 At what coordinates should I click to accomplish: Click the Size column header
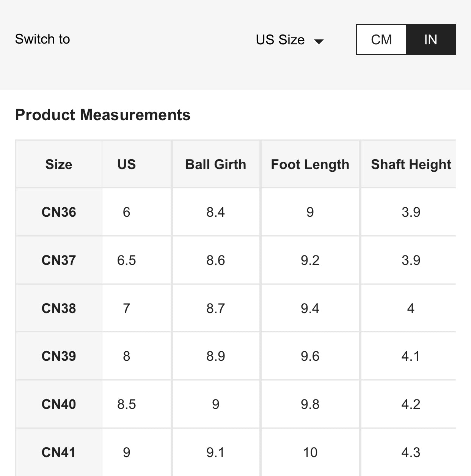59,164
